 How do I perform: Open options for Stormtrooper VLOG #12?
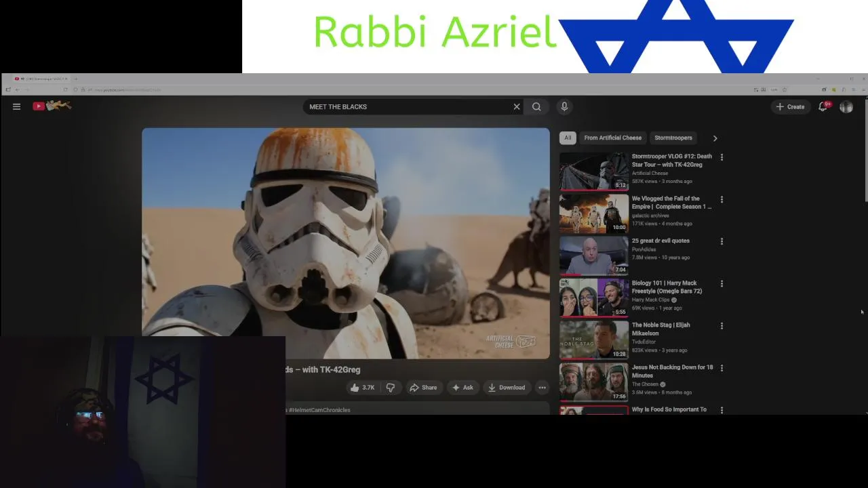point(722,157)
